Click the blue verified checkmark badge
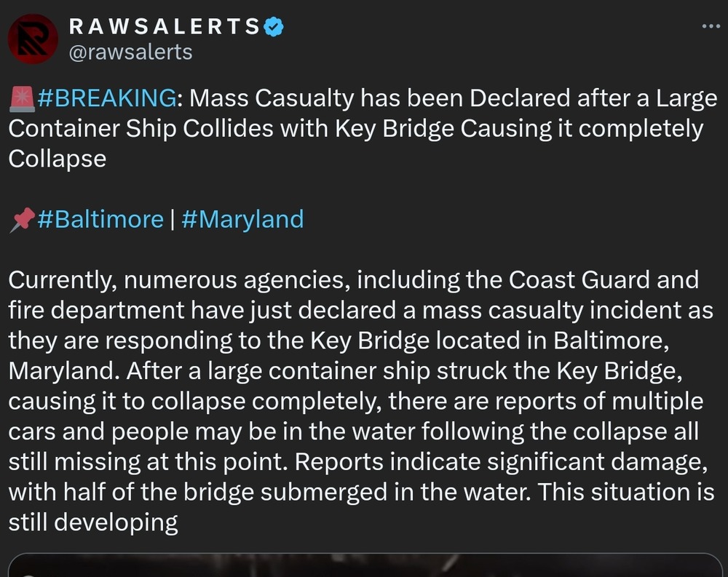Image resolution: width=728 pixels, height=577 pixels. coord(273,27)
